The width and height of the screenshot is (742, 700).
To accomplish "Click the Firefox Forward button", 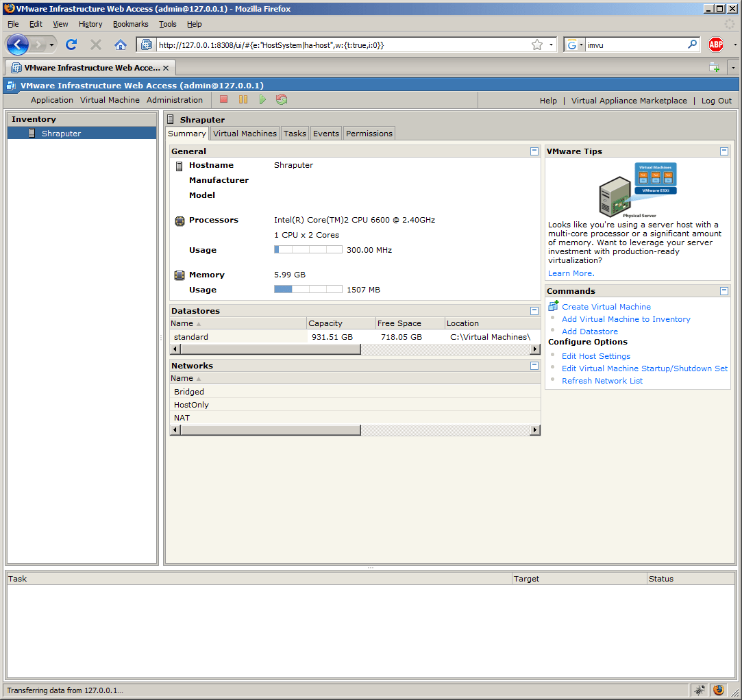I will pyautogui.click(x=38, y=45).
